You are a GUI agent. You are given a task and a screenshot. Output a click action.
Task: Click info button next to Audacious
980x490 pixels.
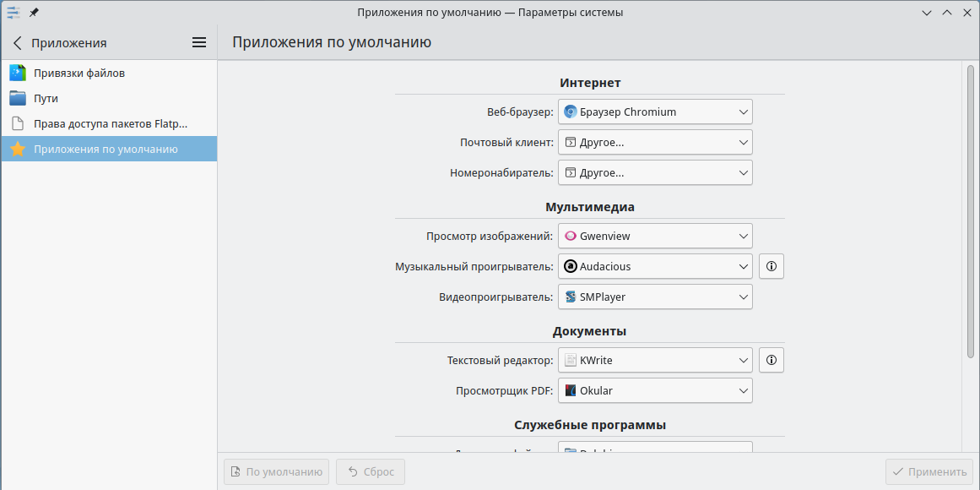[x=771, y=267]
